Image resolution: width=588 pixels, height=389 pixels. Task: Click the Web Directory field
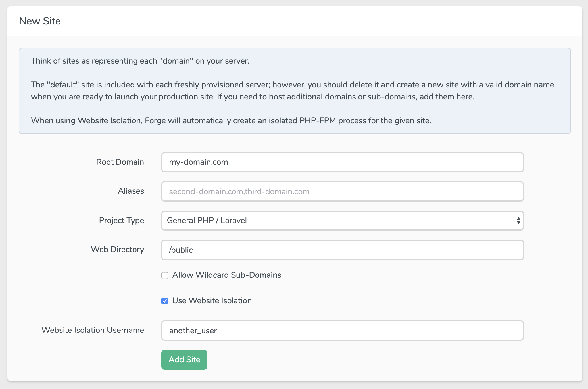click(x=342, y=250)
